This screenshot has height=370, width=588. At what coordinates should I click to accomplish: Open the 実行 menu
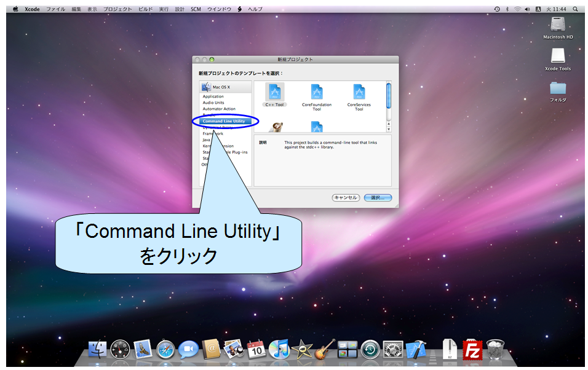tap(164, 9)
